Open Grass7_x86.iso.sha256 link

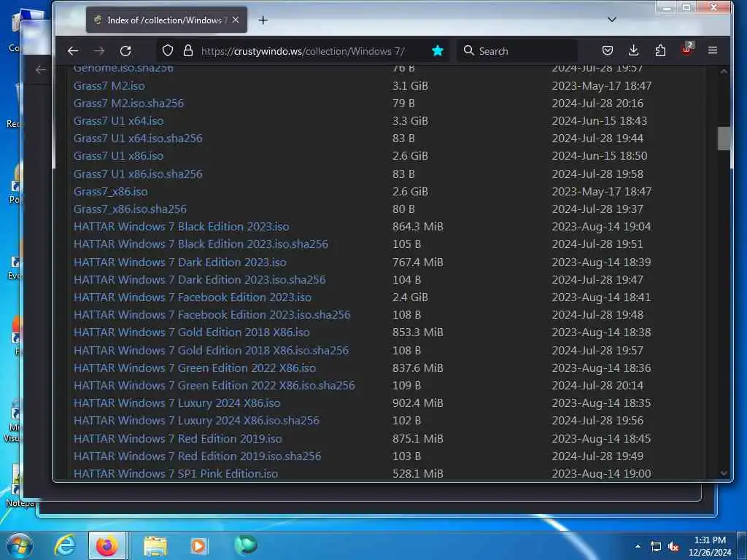coord(130,209)
